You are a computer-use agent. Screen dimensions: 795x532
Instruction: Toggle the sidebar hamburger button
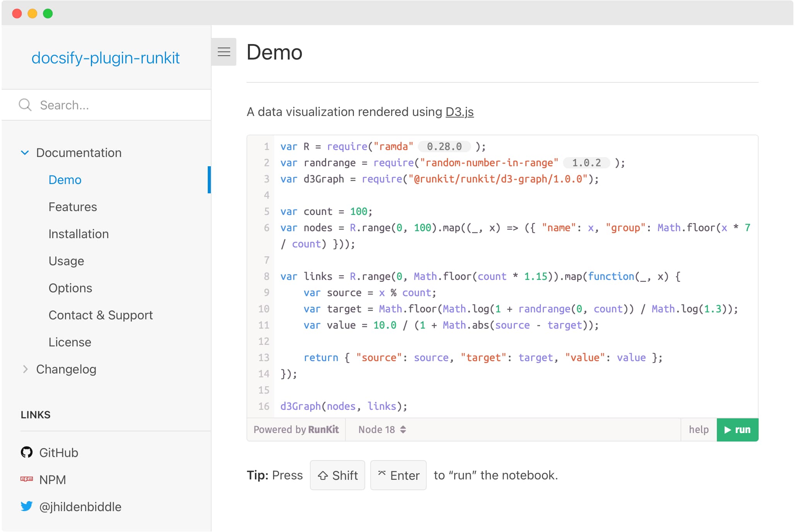click(224, 52)
